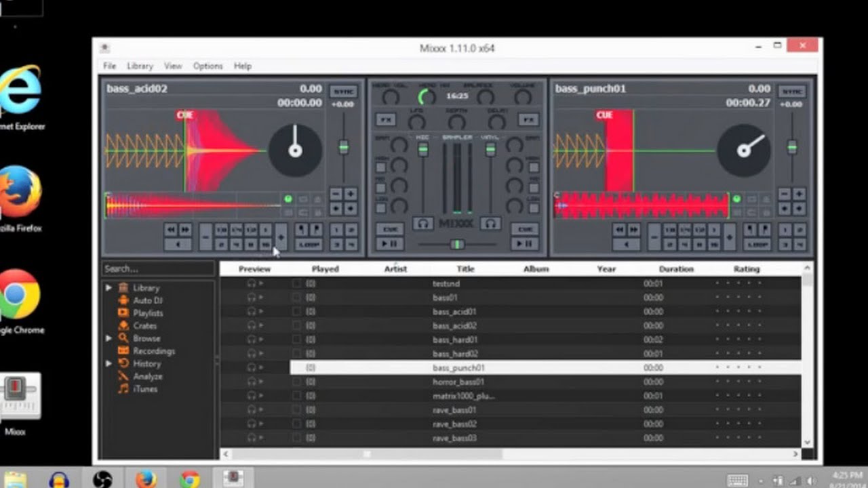Double the loop on bass_punch01 deck
Viewport: 868px width, 488px height.
tap(730, 237)
